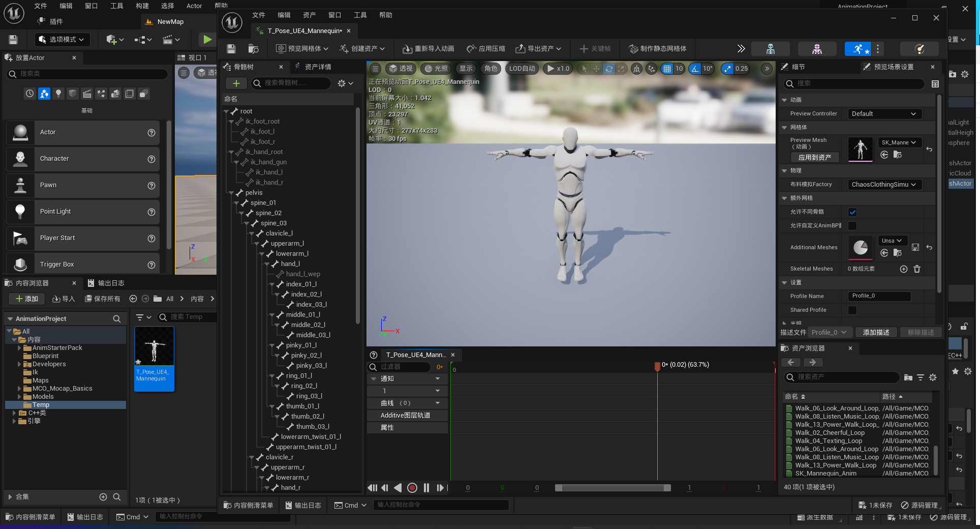Save the asset with the floppy disk icon
The width and height of the screenshot is (980, 529).
coord(231,48)
